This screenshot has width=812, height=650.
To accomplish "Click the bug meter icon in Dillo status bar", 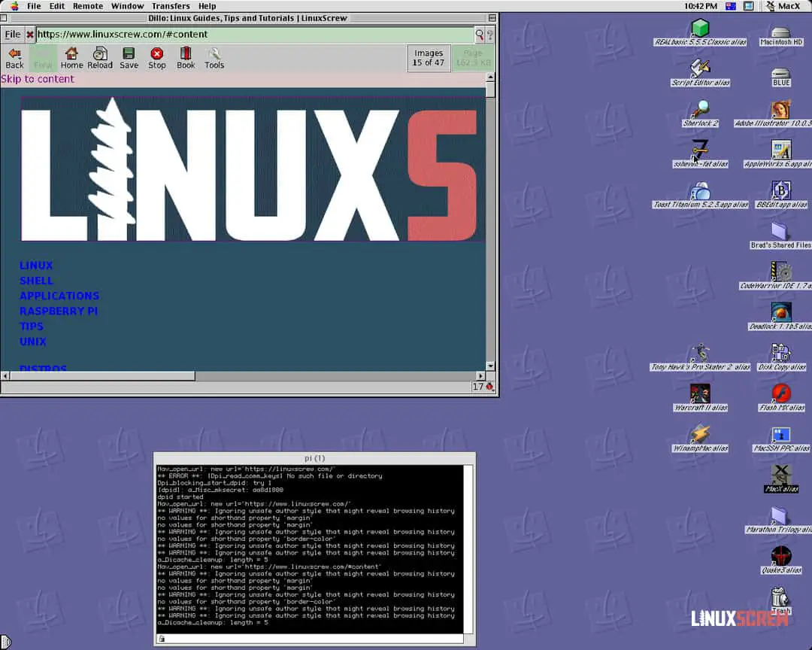I will pos(489,386).
